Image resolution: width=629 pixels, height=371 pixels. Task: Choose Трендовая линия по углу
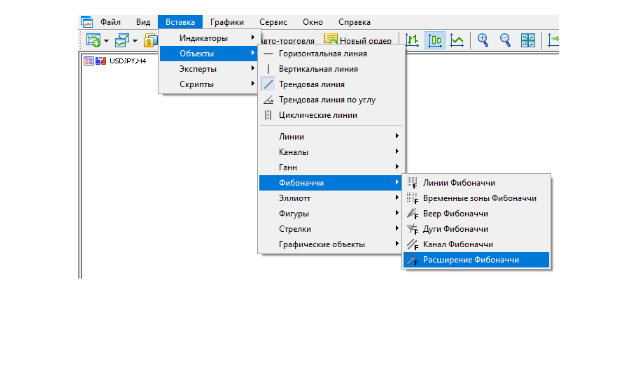[331, 100]
